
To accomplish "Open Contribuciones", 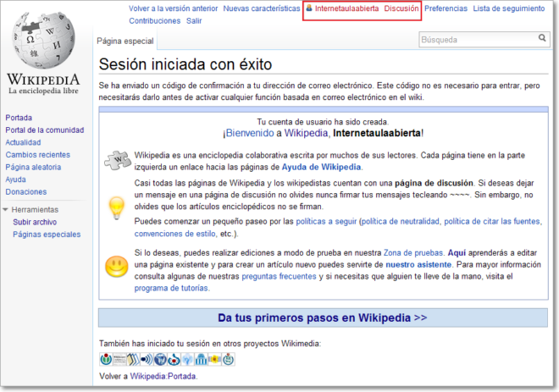I will (155, 20).
